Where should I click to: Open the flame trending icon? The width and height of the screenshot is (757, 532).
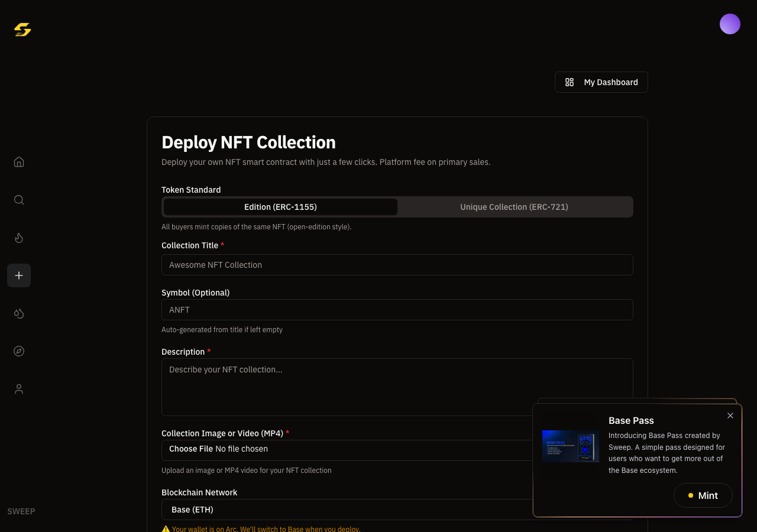(x=19, y=238)
